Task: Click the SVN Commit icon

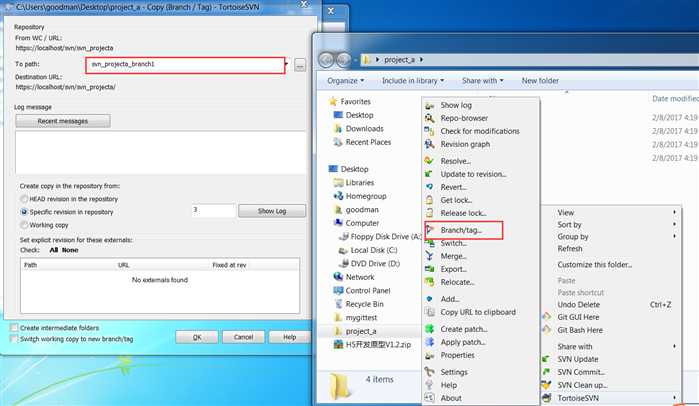Action: [547, 372]
